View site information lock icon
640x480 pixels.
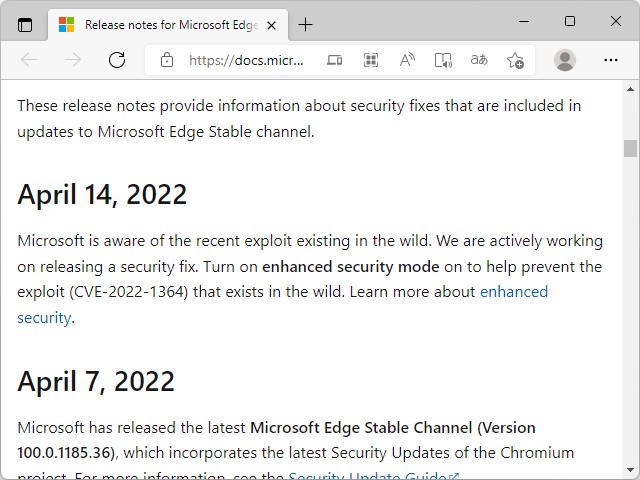tap(167, 60)
